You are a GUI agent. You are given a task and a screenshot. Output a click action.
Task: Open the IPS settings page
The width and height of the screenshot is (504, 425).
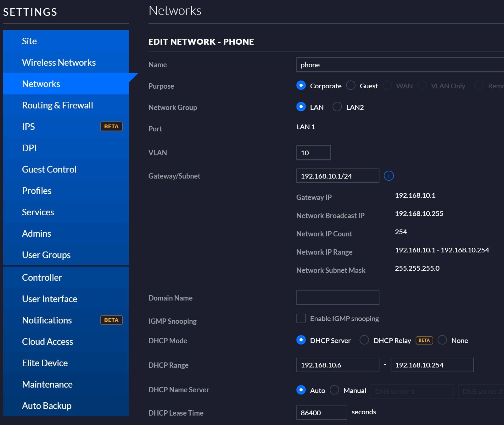coord(66,126)
